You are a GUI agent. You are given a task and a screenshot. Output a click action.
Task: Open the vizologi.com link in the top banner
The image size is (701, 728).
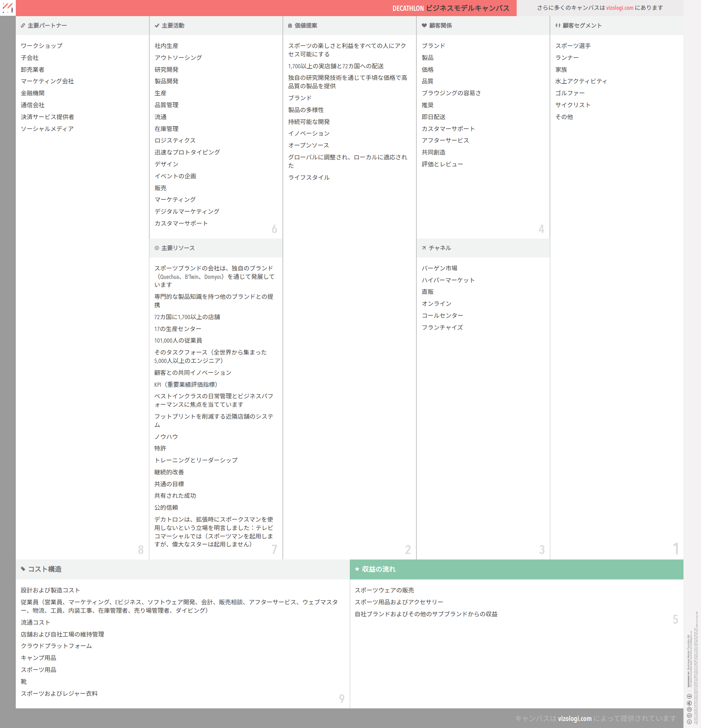point(620,8)
